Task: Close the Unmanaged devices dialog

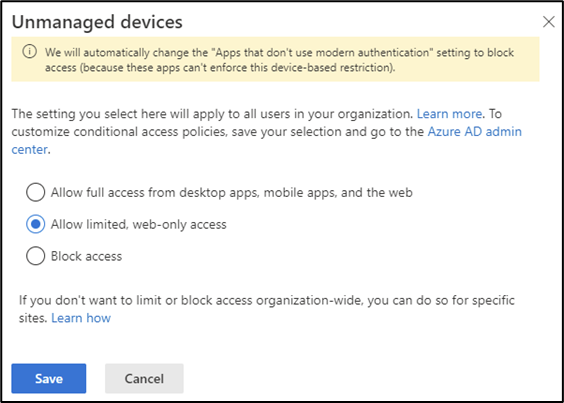Action: click(x=549, y=22)
